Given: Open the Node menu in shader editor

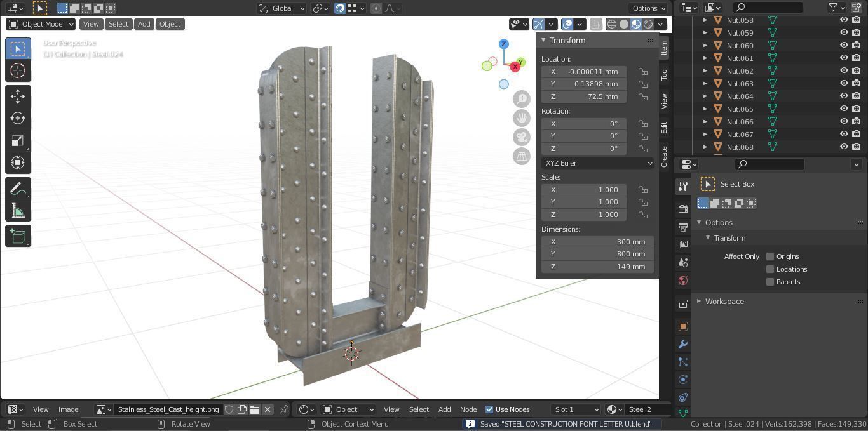Looking at the screenshot, I should tap(468, 409).
